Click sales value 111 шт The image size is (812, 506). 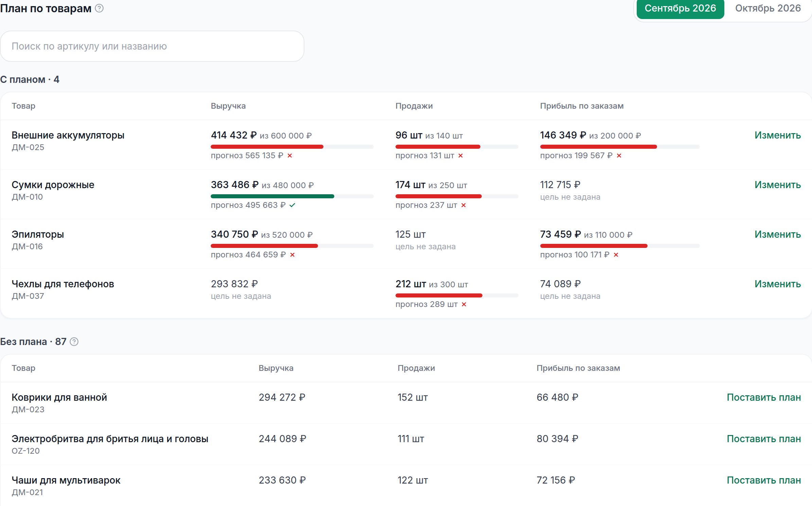pyautogui.click(x=411, y=439)
